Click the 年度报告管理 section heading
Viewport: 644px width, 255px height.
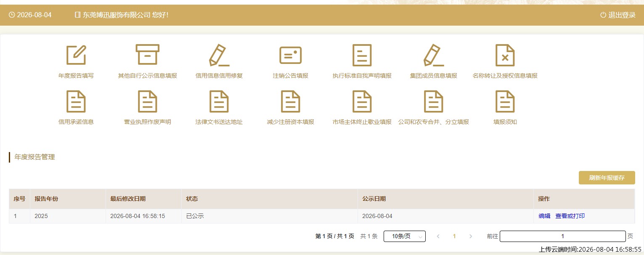34,157
